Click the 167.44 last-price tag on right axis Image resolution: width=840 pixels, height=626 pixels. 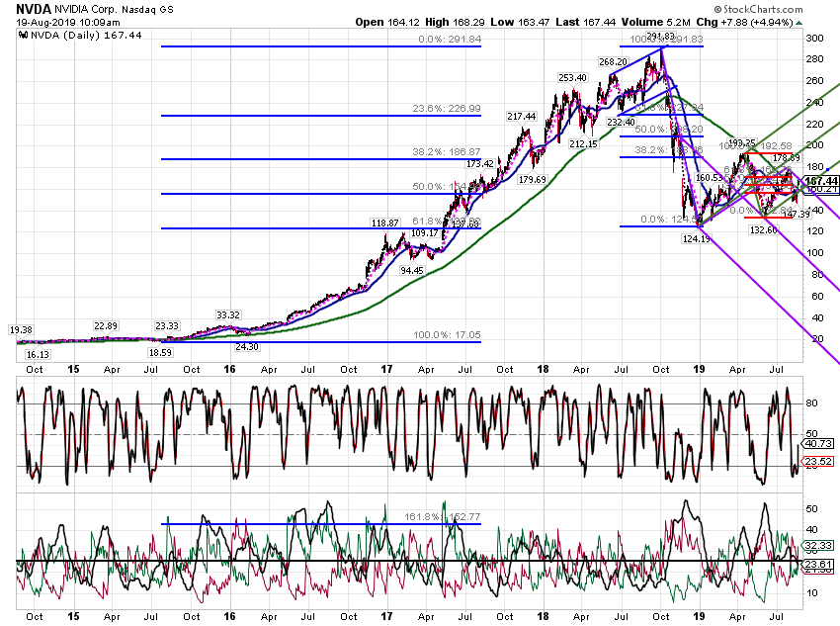point(821,181)
